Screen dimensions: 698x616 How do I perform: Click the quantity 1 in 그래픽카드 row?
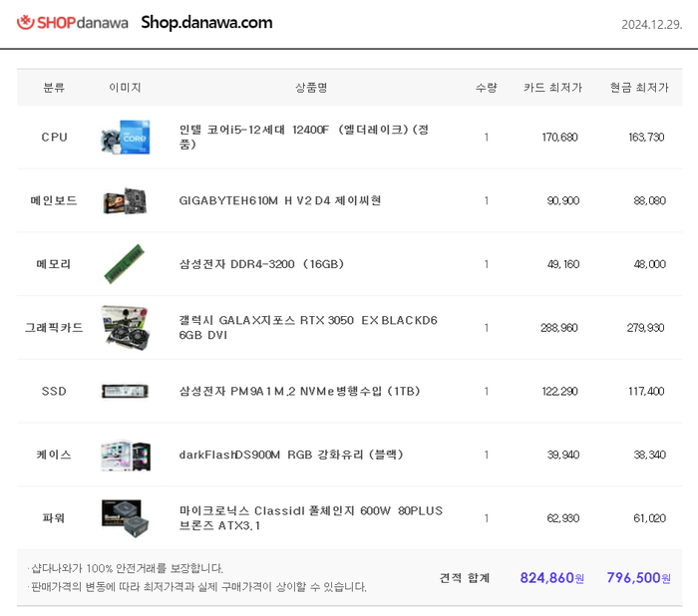487,328
